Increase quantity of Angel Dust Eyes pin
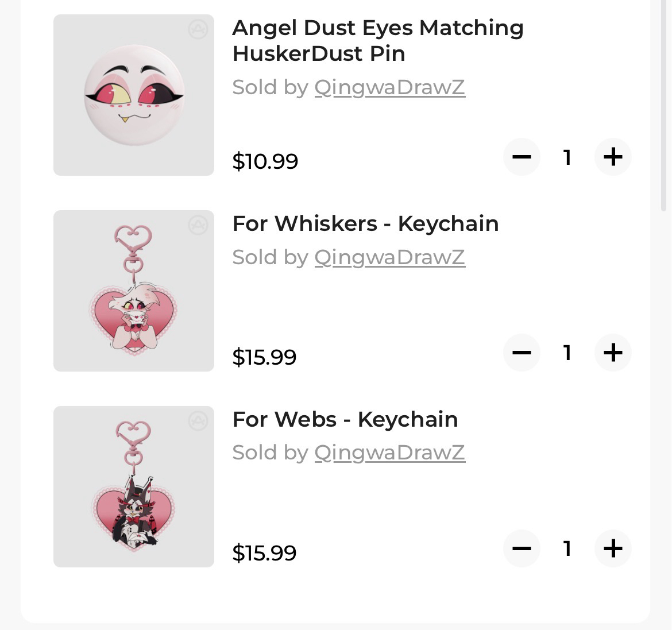Screen dimensions: 672x630 [x=613, y=157]
